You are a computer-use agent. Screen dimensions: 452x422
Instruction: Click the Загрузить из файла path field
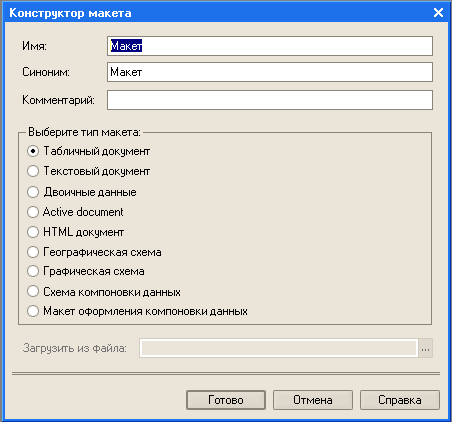279,348
